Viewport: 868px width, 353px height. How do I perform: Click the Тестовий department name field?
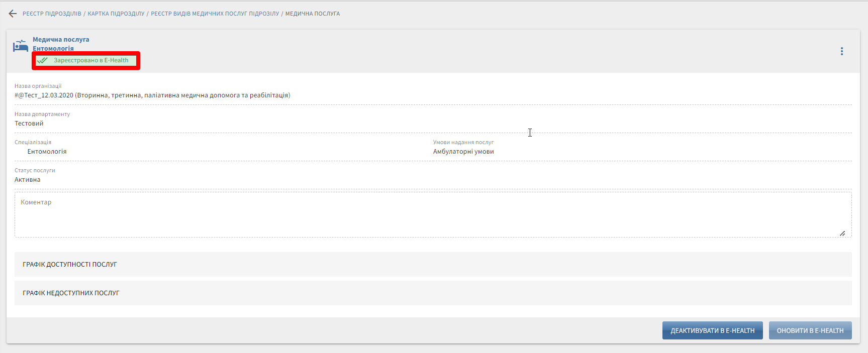(29, 124)
